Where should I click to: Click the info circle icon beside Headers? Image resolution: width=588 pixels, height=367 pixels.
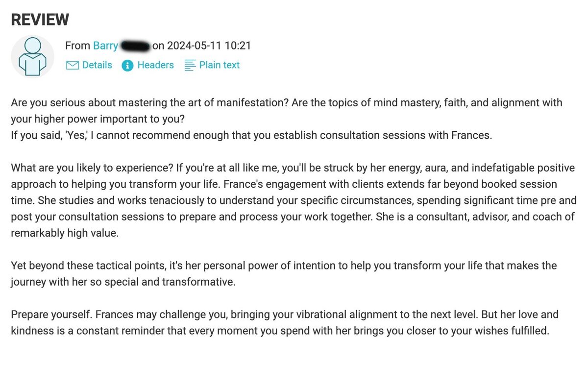tap(127, 65)
